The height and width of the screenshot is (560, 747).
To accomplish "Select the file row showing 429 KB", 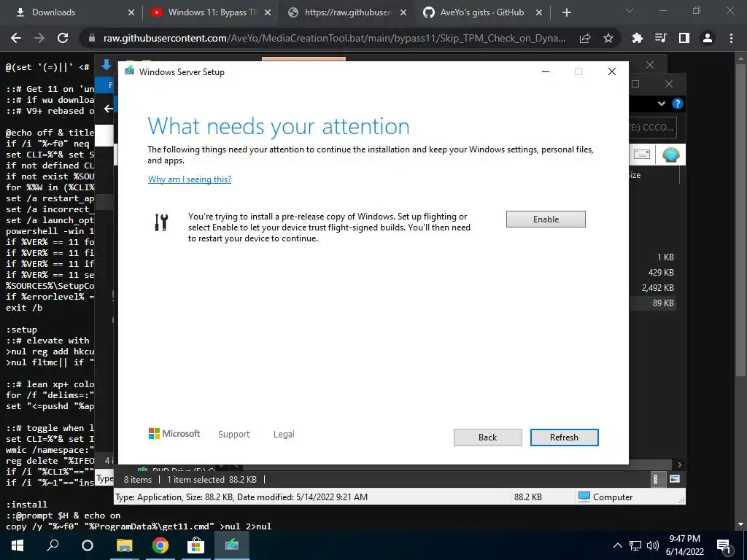I will coord(653,273).
